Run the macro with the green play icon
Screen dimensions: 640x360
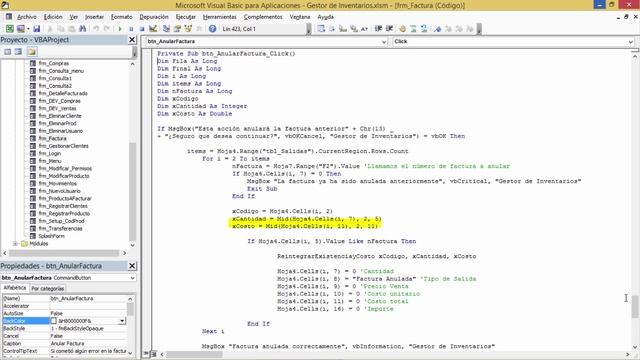click(120, 29)
